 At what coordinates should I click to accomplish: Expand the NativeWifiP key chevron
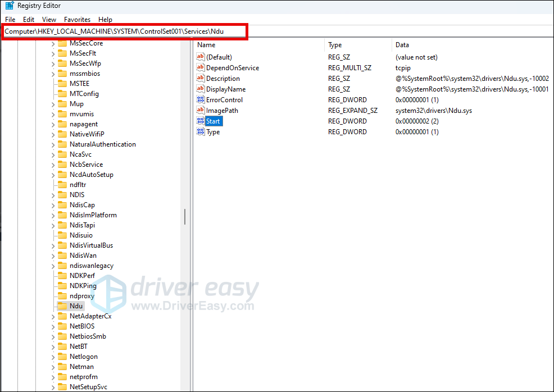tap(53, 134)
